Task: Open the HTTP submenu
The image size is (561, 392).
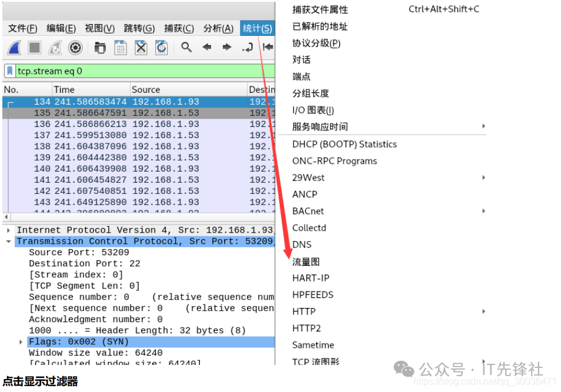Action: point(304,311)
